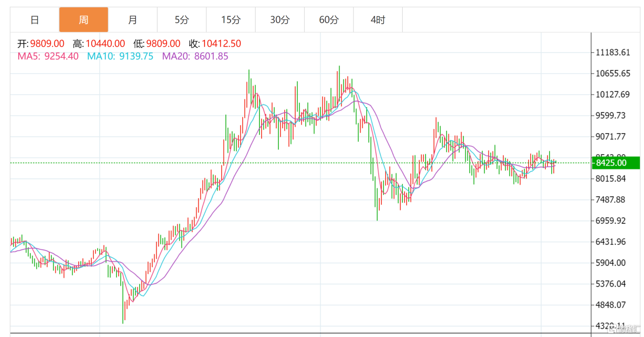Switch to the 日 (daily) chart tab
The height and width of the screenshot is (337, 644).
tap(34, 20)
